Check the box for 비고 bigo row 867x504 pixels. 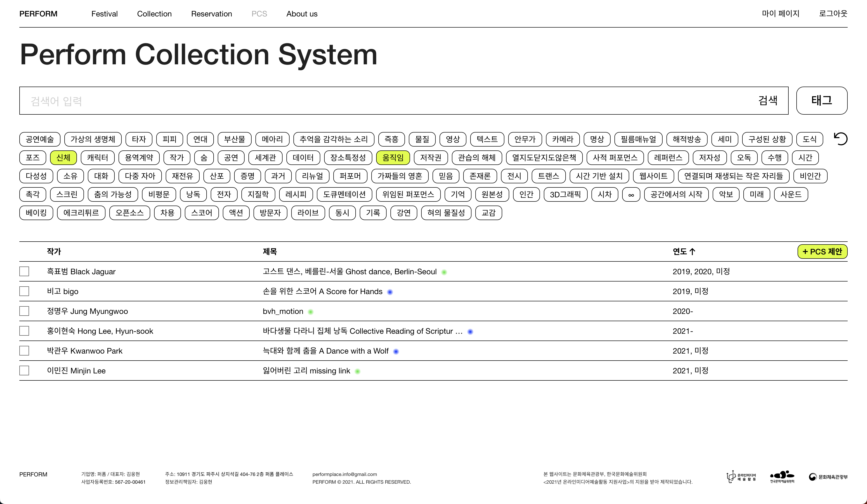tap(24, 291)
